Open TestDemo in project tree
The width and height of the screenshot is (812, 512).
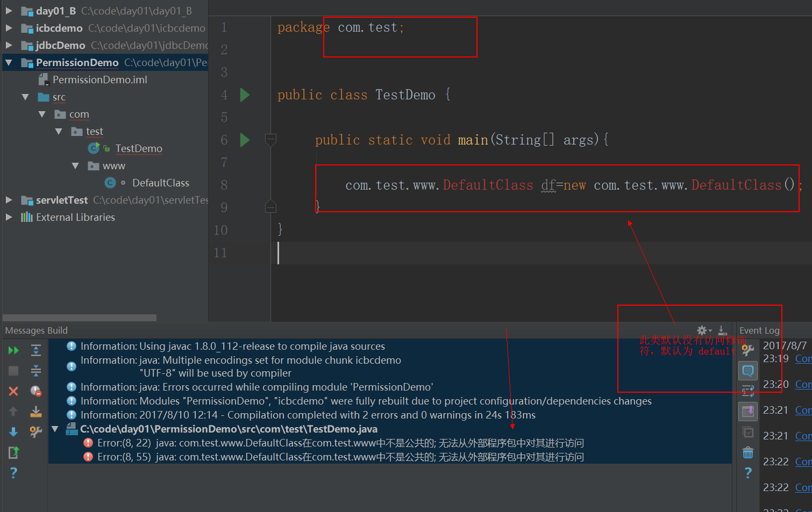(139, 148)
